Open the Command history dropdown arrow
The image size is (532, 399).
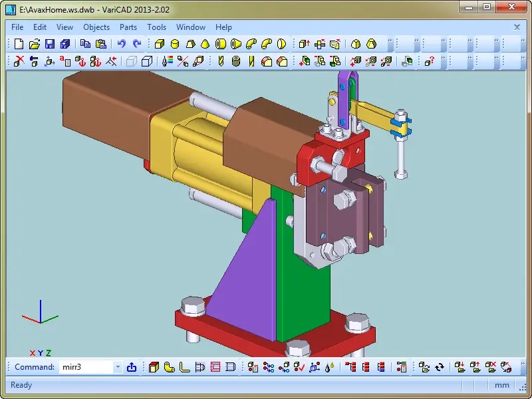click(x=118, y=367)
